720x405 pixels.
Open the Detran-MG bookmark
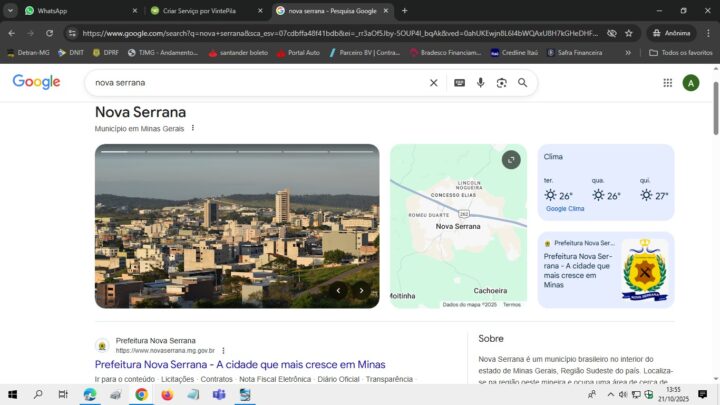pyautogui.click(x=28, y=52)
